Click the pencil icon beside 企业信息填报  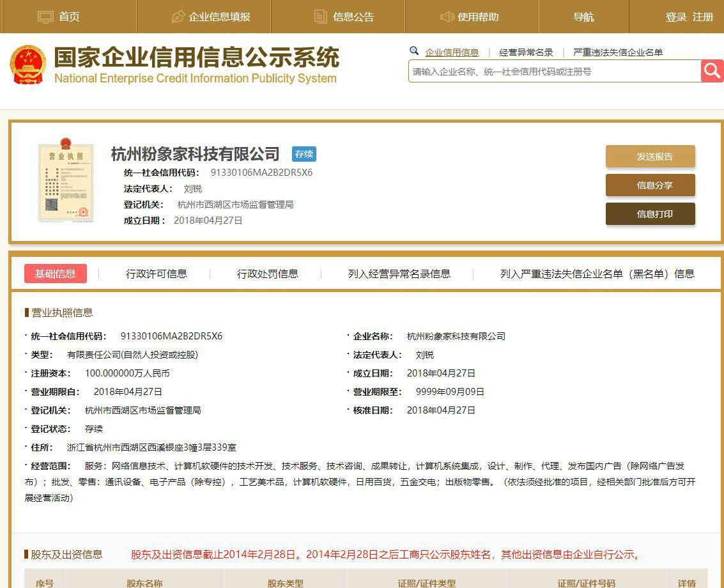point(178,17)
